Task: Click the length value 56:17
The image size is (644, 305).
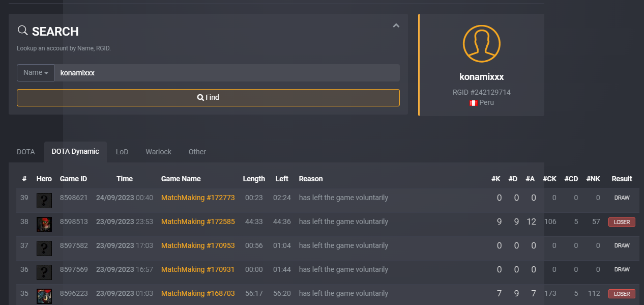Action: coord(254,293)
